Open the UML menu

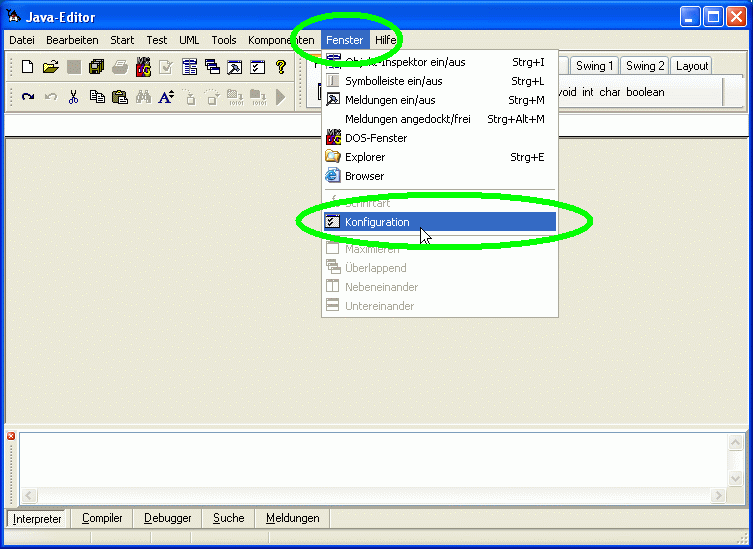[189, 40]
